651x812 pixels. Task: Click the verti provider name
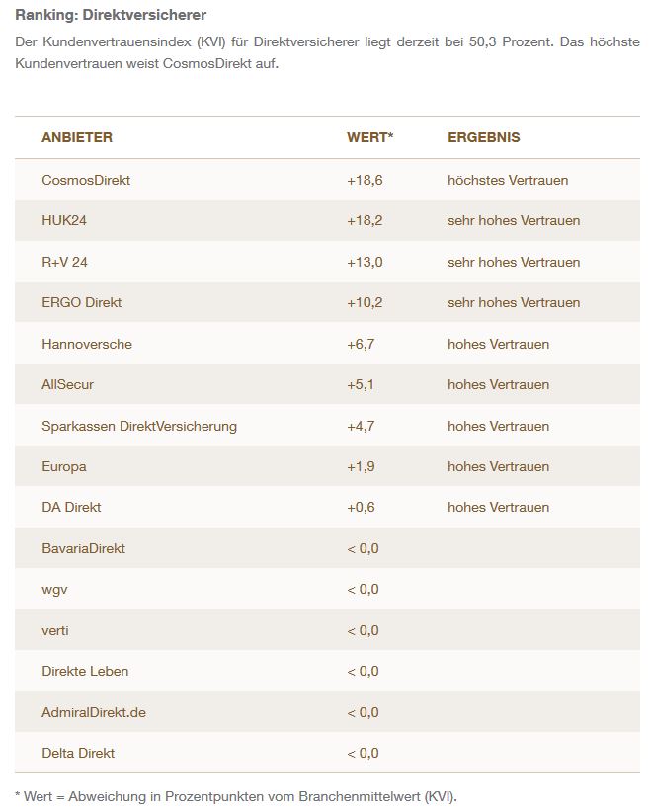click(55, 630)
